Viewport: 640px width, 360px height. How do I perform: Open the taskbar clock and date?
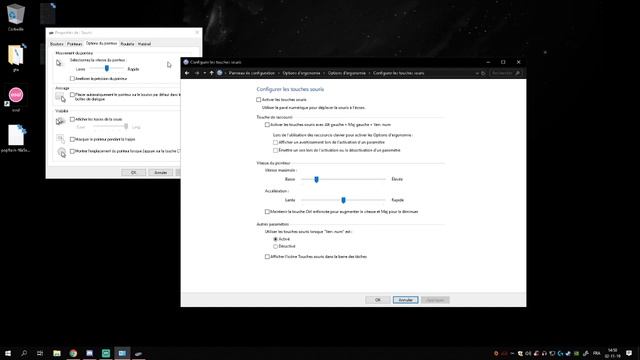pyautogui.click(x=613, y=353)
